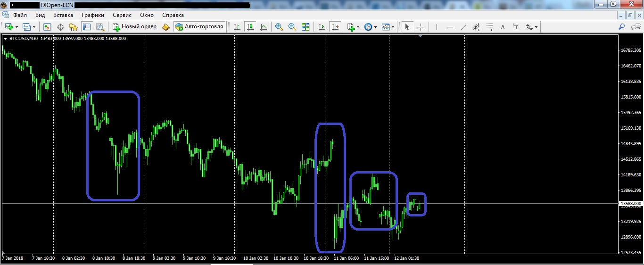Select the text tool (A)
Viewport: 644px width, 265px height.
[x=503, y=27]
